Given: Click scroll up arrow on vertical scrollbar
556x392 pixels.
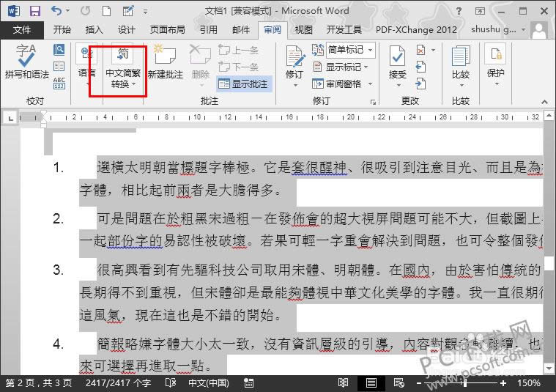Looking at the screenshot, I should 549,115.
